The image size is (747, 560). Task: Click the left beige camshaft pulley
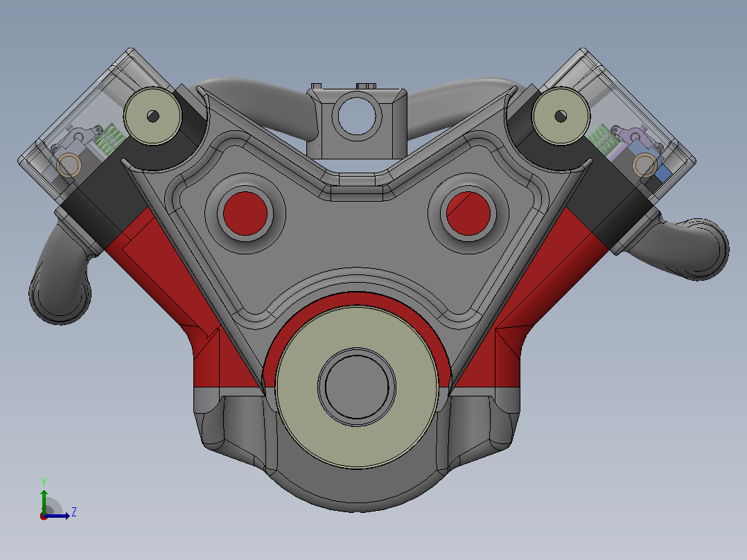(x=152, y=116)
